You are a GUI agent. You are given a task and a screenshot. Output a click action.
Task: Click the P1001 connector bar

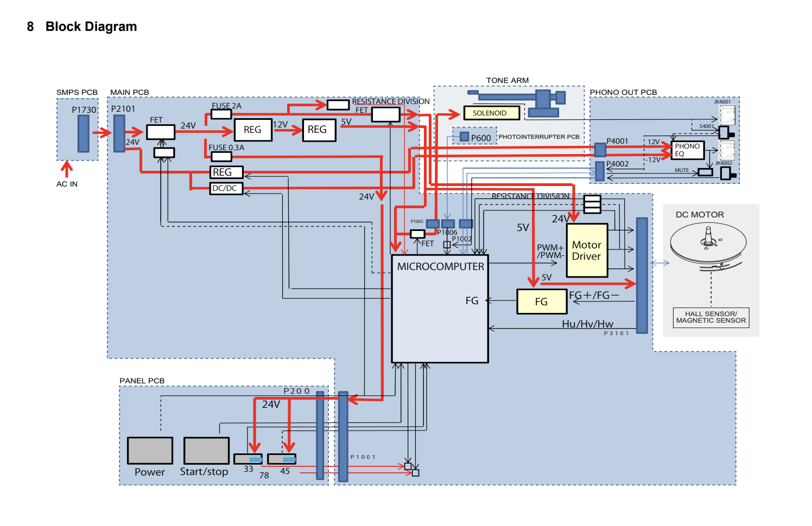(343, 437)
